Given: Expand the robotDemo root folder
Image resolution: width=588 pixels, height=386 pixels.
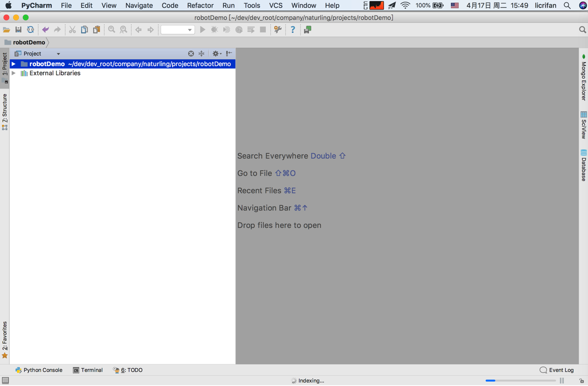Looking at the screenshot, I should 14,64.
